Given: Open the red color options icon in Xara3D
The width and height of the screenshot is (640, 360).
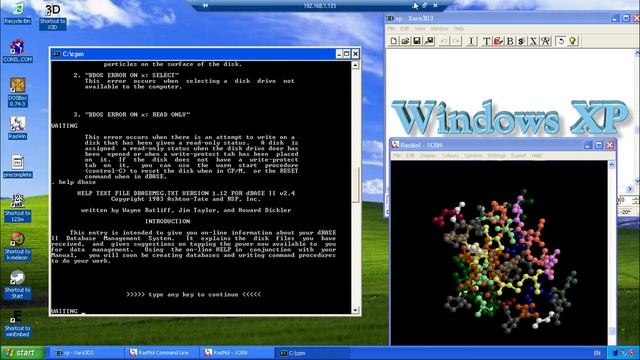Looking at the screenshot, I should point(498,41).
